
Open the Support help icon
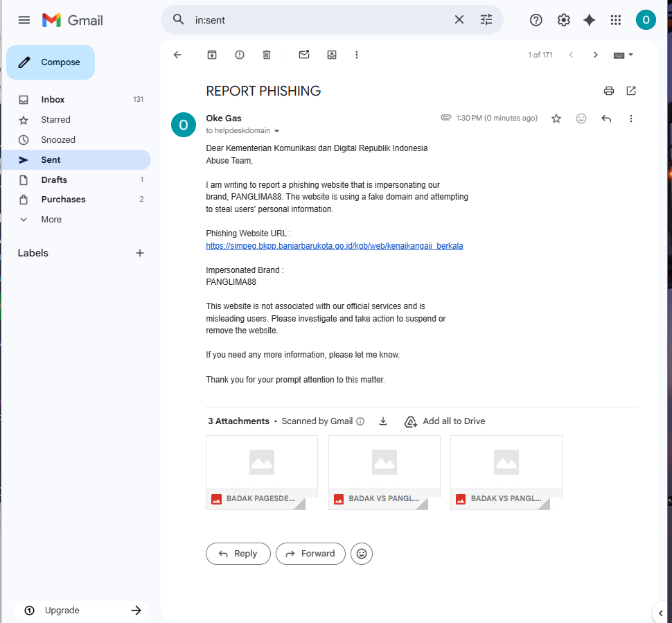pyautogui.click(x=536, y=19)
